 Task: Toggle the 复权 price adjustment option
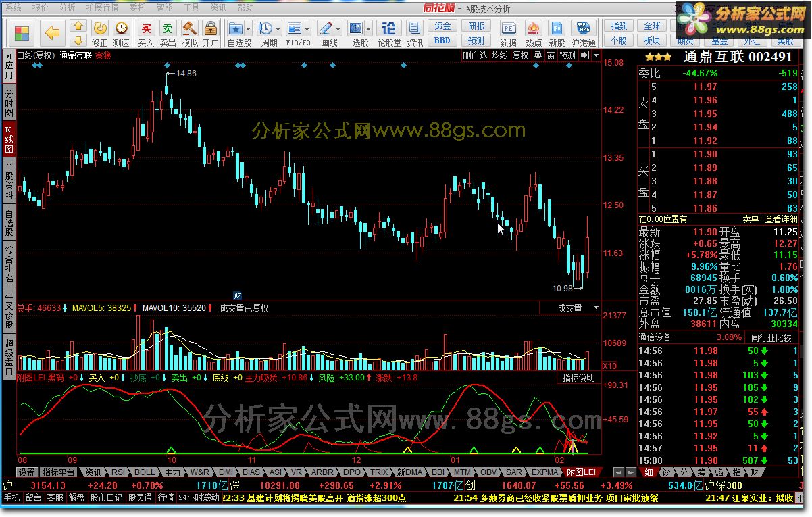[x=520, y=55]
